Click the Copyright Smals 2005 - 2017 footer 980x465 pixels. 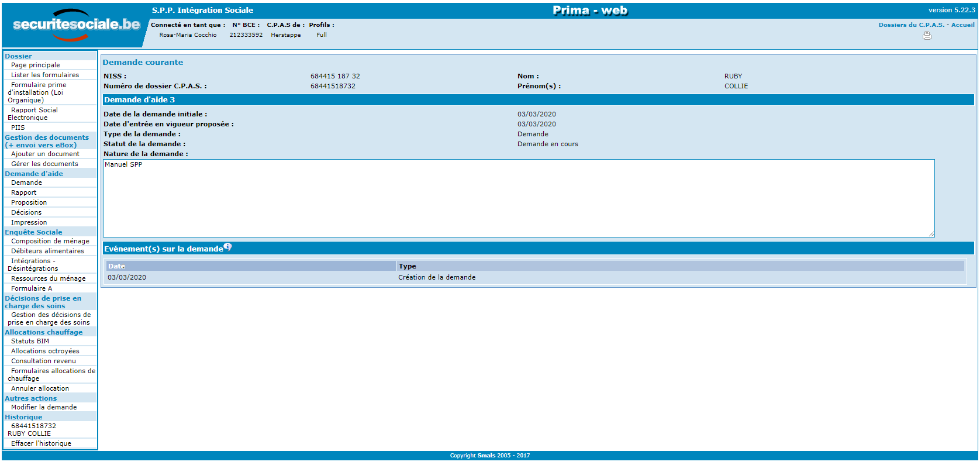click(489, 456)
